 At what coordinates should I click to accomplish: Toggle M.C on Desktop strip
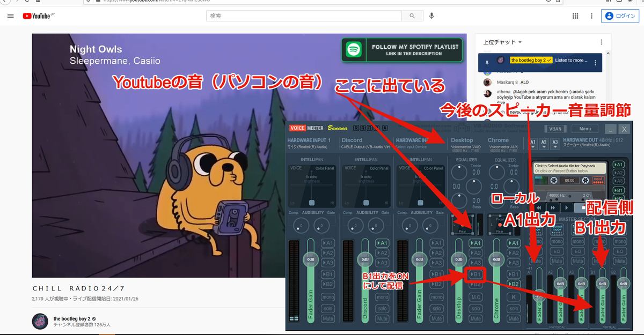475,297
